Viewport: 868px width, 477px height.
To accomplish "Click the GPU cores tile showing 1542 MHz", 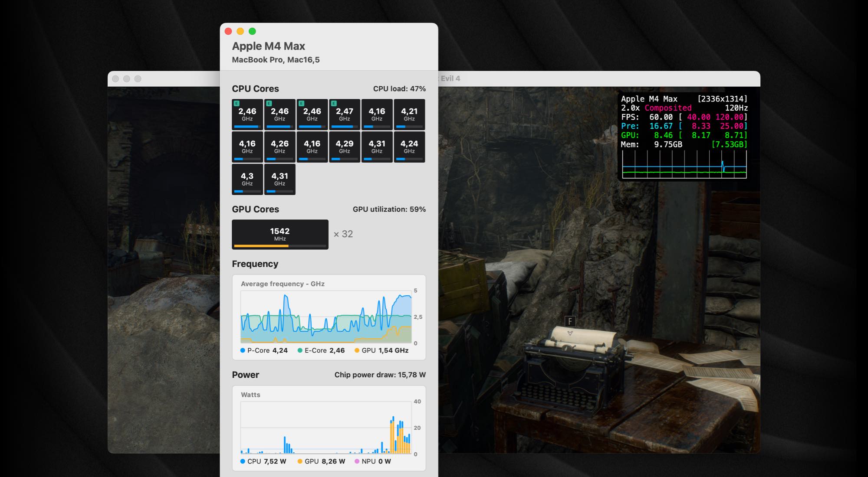I will pos(280,234).
